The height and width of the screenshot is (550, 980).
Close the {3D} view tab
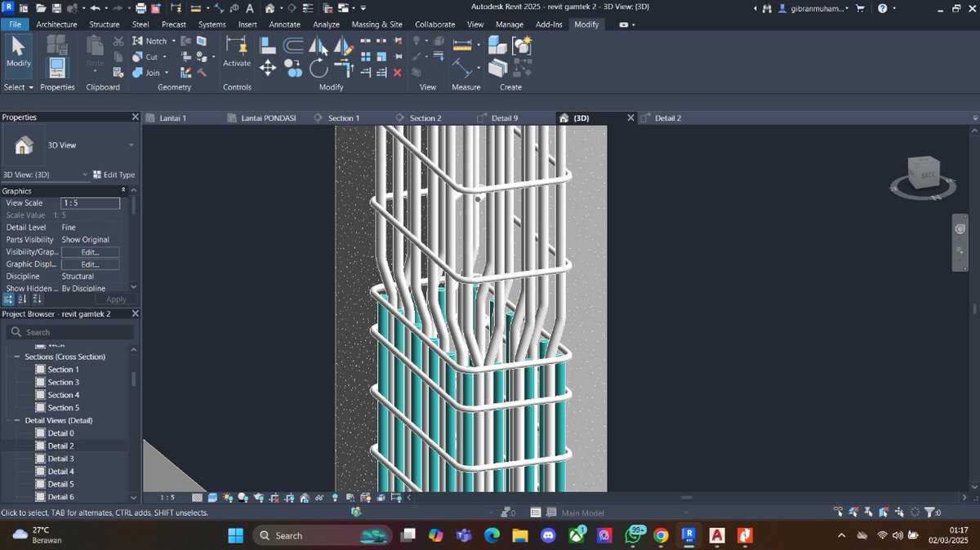(630, 118)
